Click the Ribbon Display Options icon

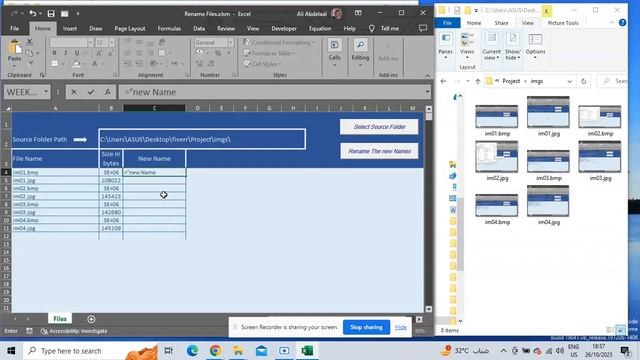pyautogui.click(x=358, y=13)
